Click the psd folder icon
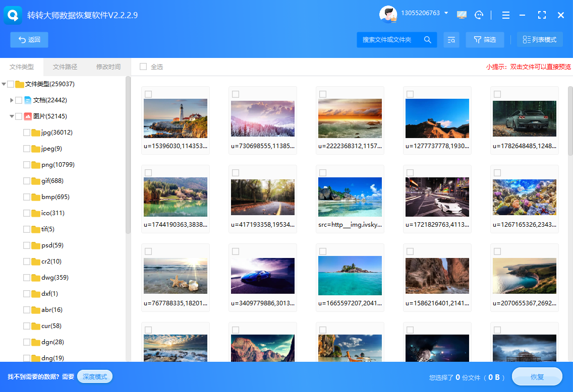573x392 pixels. pyautogui.click(x=36, y=245)
